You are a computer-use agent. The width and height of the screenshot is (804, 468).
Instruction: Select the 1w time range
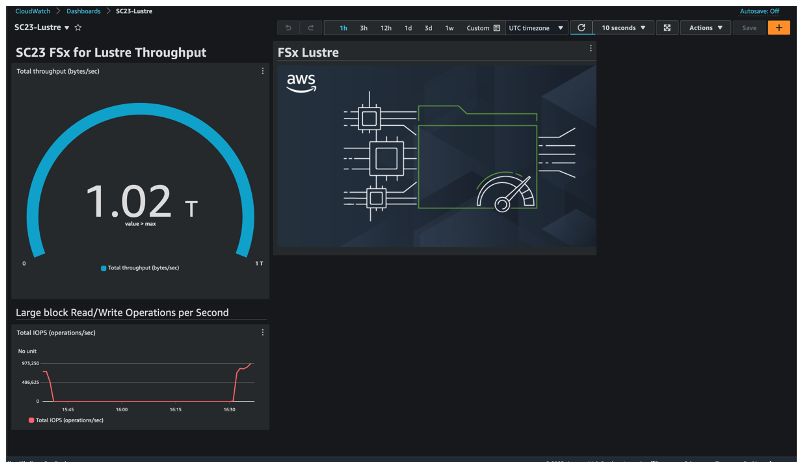pos(449,28)
